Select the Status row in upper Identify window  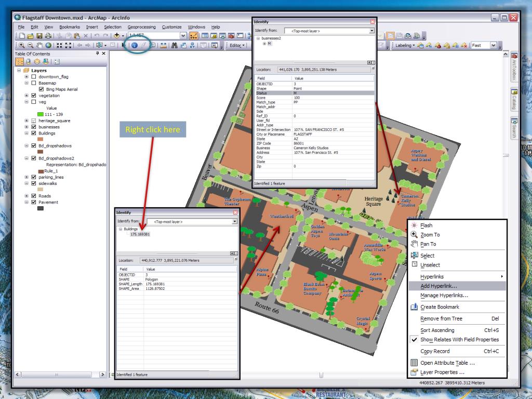click(x=314, y=93)
